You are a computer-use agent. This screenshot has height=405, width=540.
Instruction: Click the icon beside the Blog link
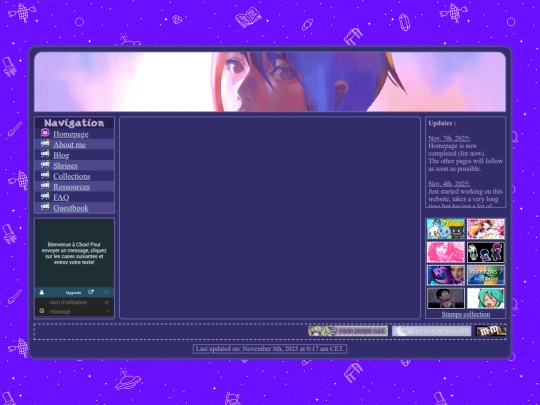45,154
